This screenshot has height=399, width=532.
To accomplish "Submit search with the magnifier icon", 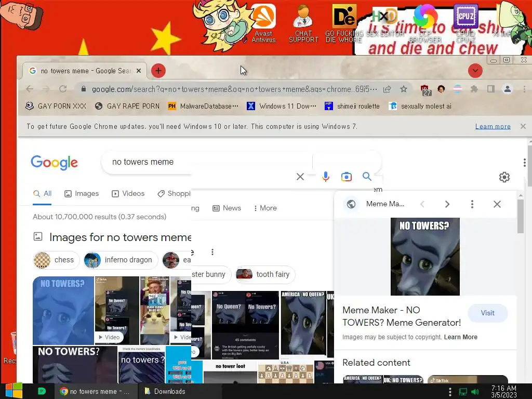I will pos(367,177).
